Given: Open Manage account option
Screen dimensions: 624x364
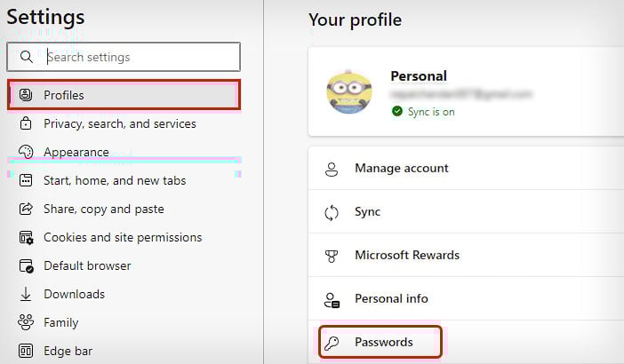Looking at the screenshot, I should click(402, 168).
